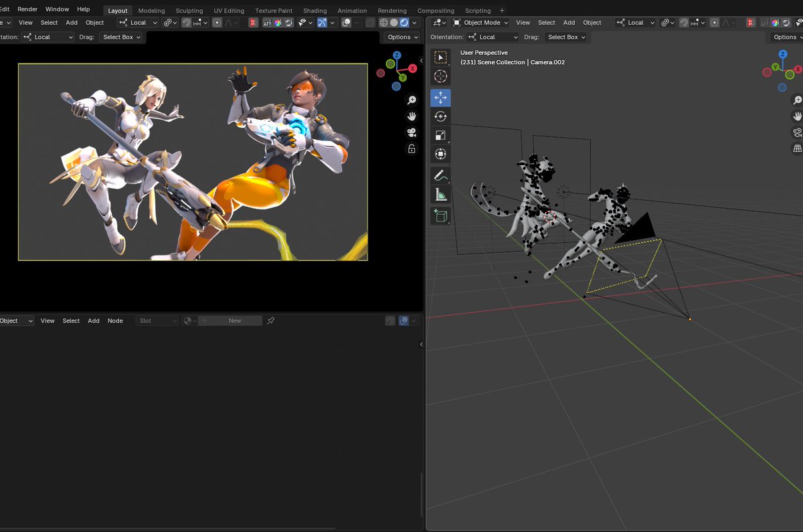
Task: Click the green Y axis on right viewport gizmo
Action: [x=775, y=67]
